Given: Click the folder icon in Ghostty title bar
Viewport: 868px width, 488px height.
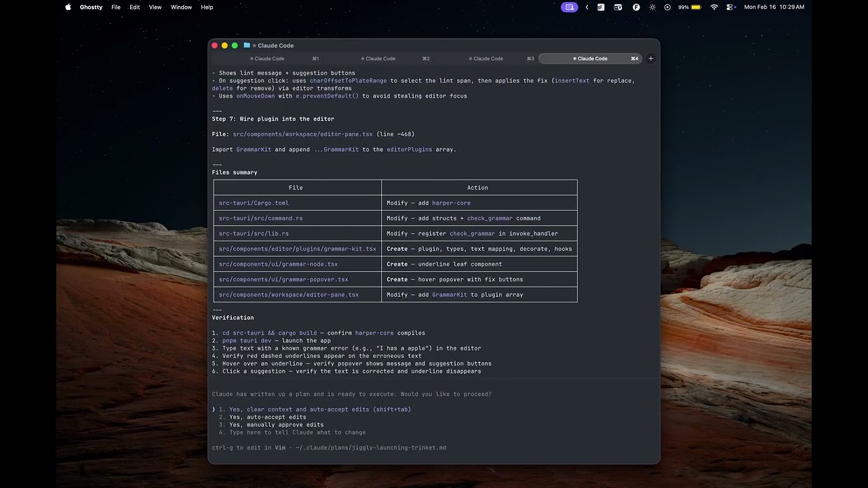Looking at the screenshot, I should pyautogui.click(x=247, y=45).
